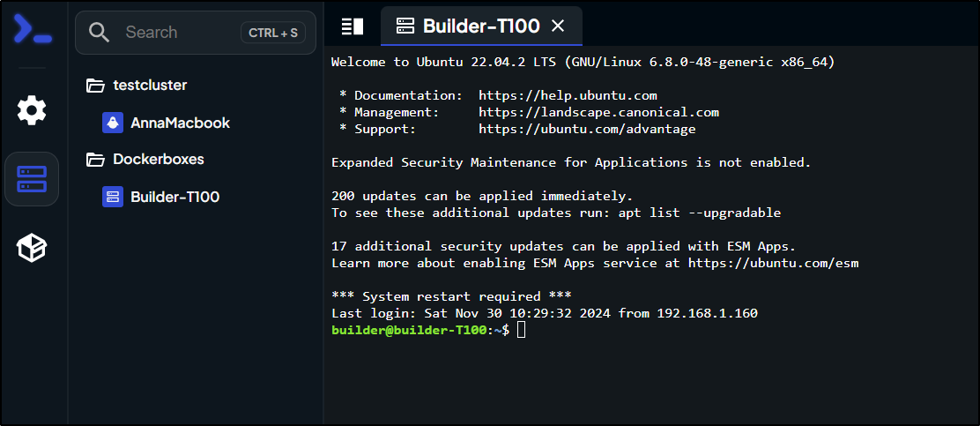
Task: Switch to the Builder-T100 tab
Action: coord(481,26)
